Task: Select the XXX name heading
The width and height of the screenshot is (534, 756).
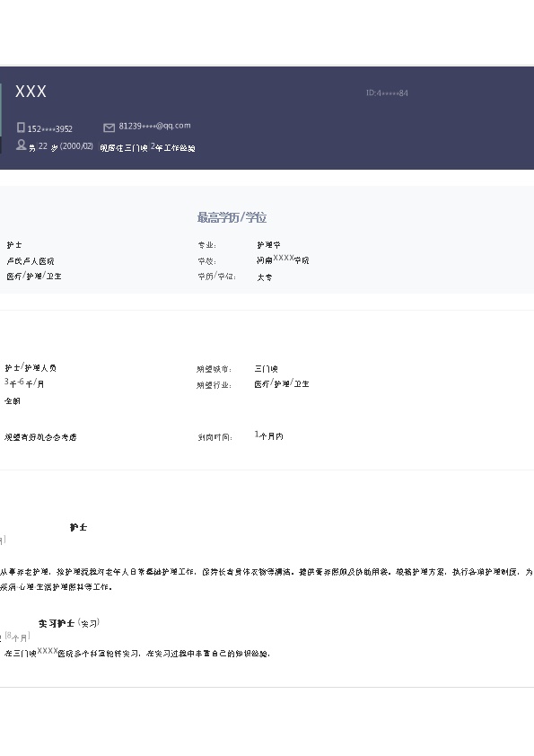Action: point(31,91)
